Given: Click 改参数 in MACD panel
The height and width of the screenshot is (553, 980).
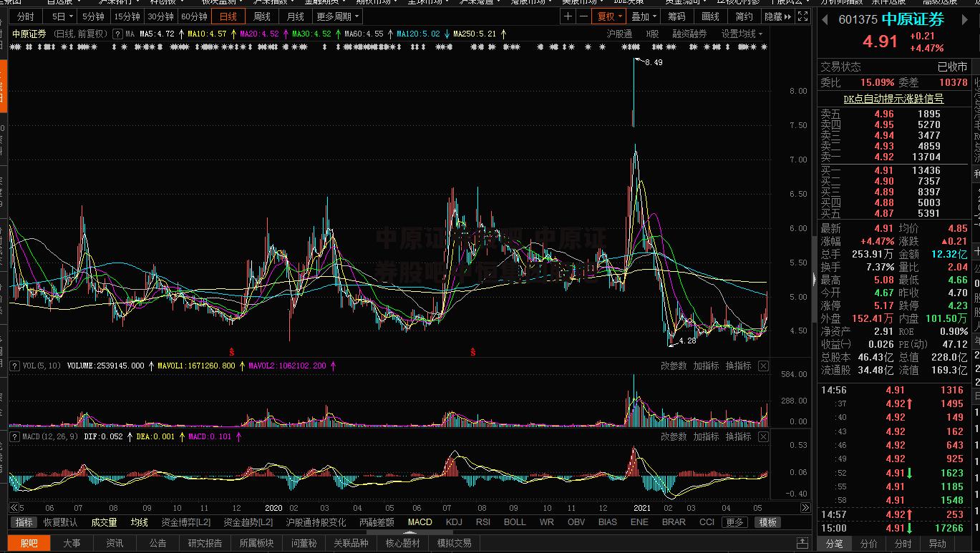Looking at the screenshot, I should (674, 436).
